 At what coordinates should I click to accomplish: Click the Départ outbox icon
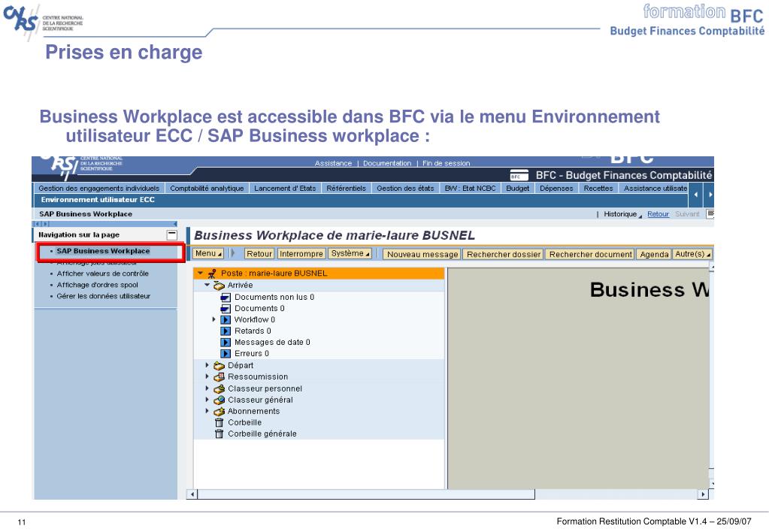(219, 366)
